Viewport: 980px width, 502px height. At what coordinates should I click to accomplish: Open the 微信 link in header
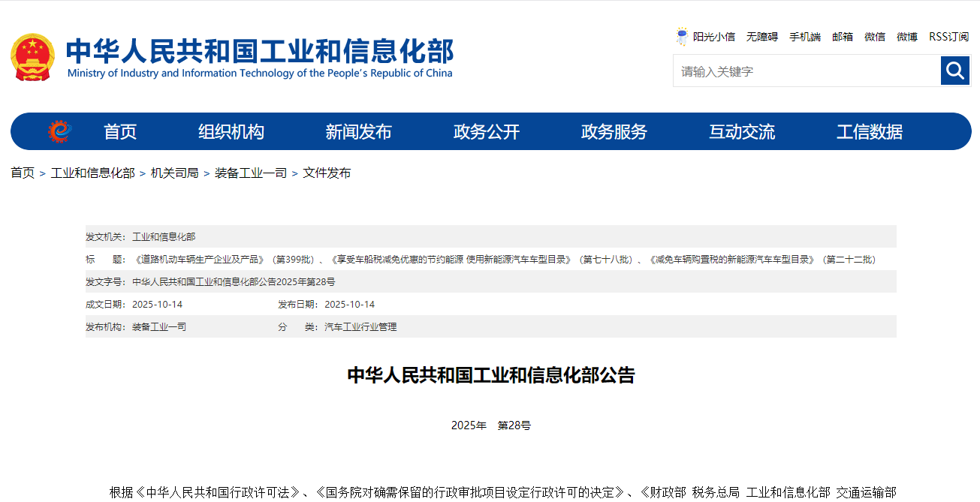tap(875, 37)
